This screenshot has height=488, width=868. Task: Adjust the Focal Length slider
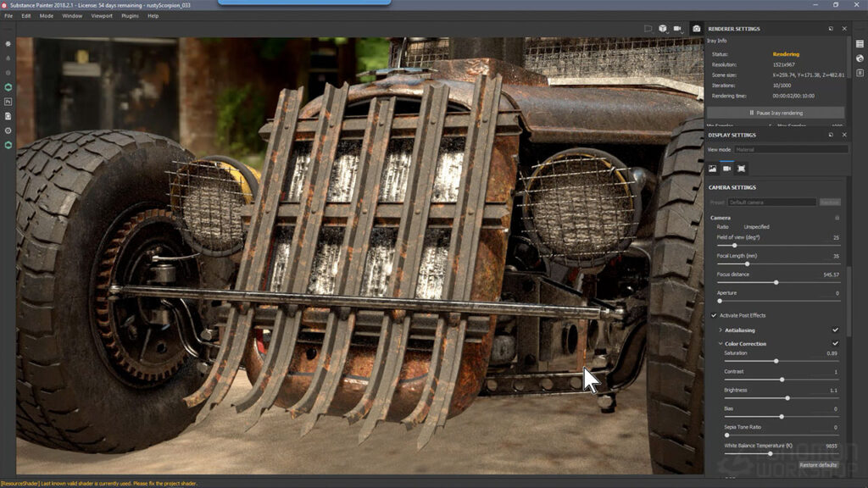click(778, 264)
